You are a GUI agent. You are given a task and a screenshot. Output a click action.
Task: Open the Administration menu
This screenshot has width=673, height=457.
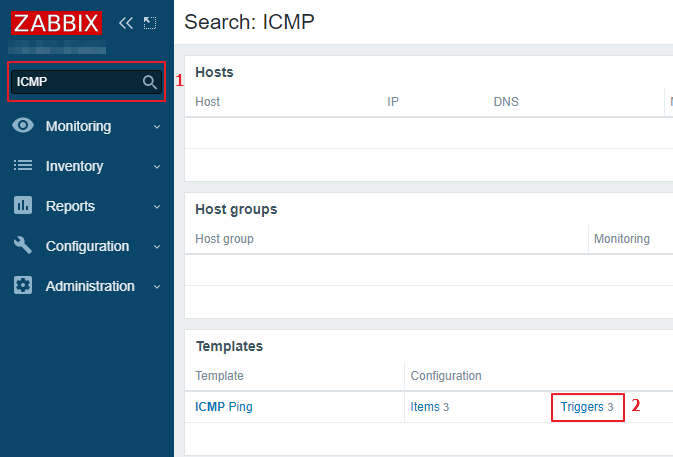tap(90, 286)
